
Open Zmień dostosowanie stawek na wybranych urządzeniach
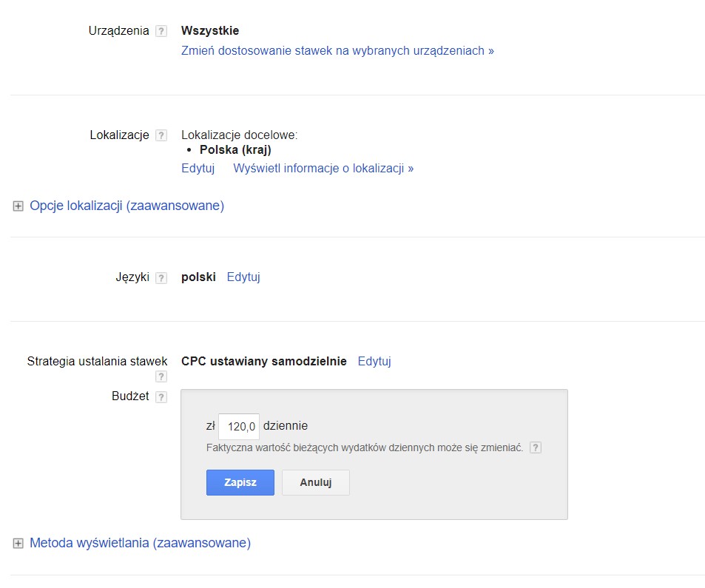[x=337, y=51]
